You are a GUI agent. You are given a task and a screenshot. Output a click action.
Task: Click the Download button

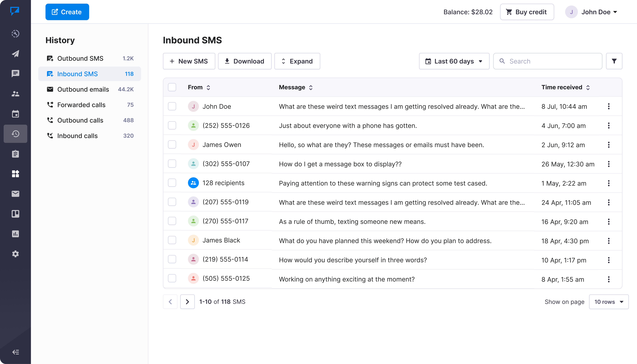point(244,61)
